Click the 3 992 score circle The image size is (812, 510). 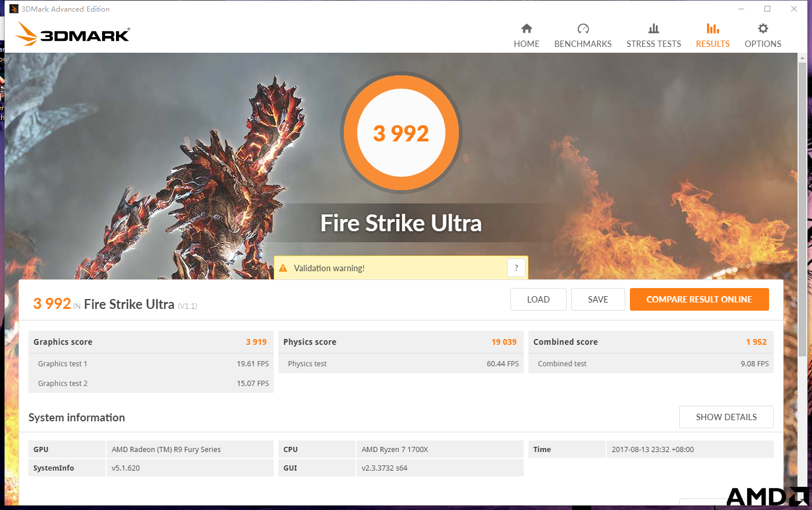coord(401,133)
